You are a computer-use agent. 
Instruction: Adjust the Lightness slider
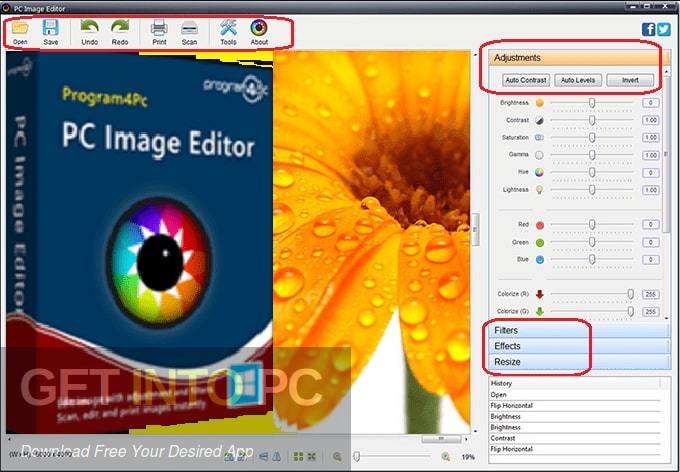592,190
